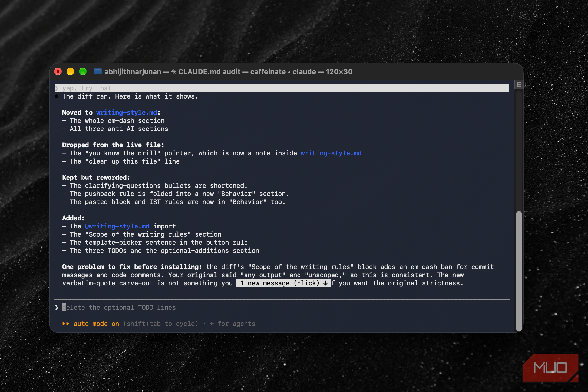Click the "Scope of the writing rules" section line

(142, 234)
